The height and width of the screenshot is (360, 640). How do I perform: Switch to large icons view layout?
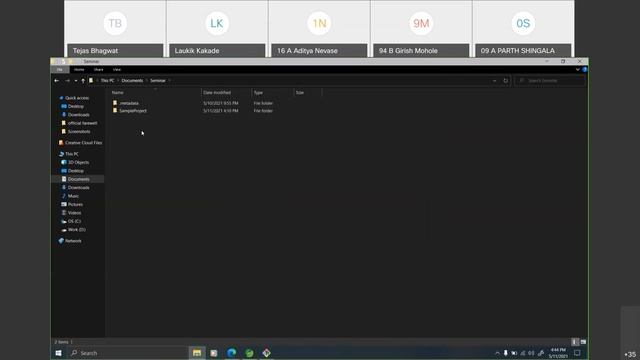[x=583, y=342]
